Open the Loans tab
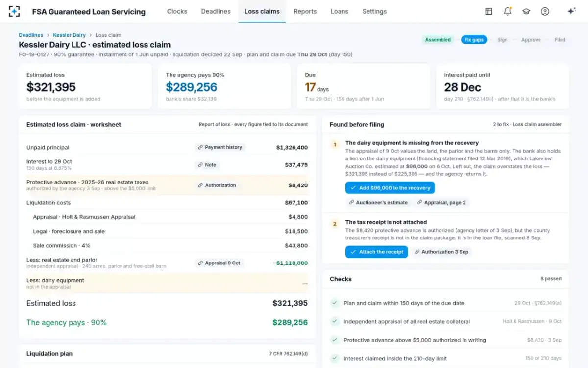This screenshot has height=368, width=588. pos(340,11)
